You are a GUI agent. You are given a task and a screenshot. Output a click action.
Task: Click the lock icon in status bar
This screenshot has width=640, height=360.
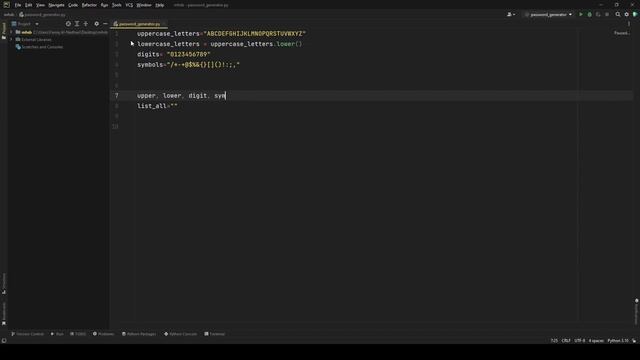click(634, 340)
